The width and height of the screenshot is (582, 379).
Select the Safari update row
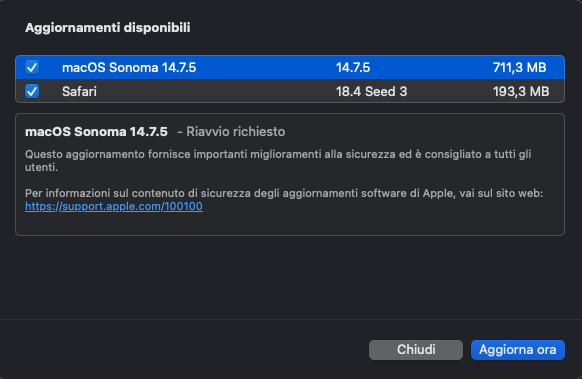[290, 91]
